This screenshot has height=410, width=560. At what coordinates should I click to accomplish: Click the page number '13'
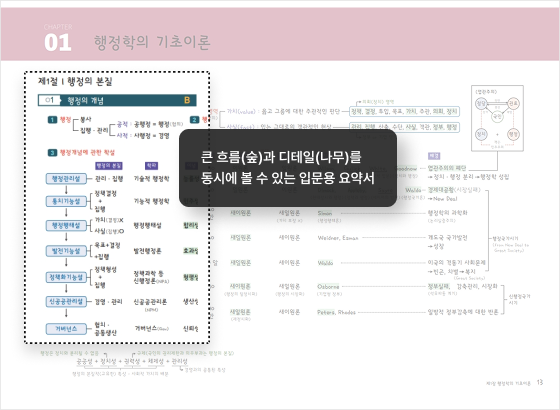[x=540, y=382]
